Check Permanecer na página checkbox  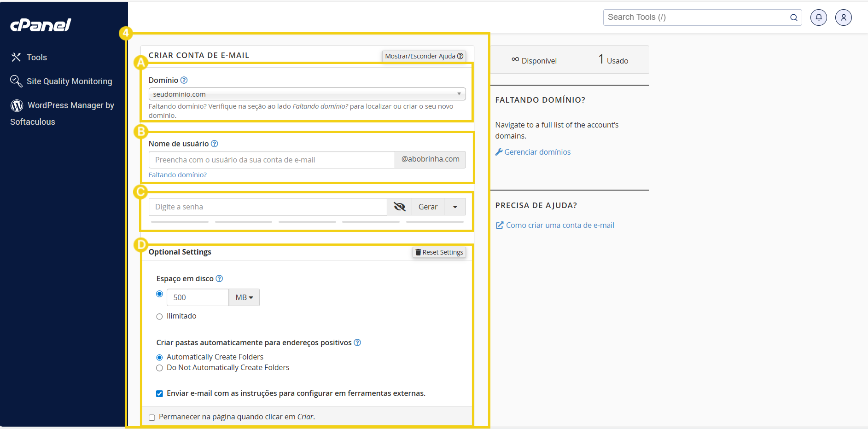coord(152,417)
